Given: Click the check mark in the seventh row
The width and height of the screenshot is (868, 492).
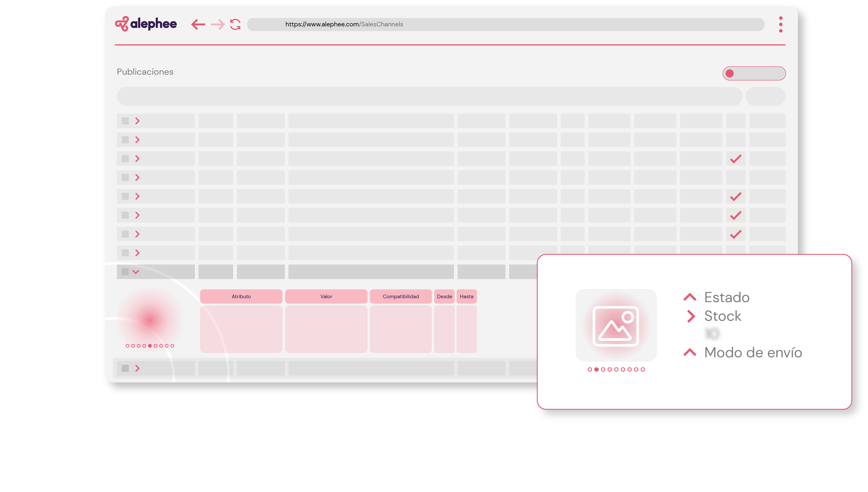Looking at the screenshot, I should pos(736,234).
